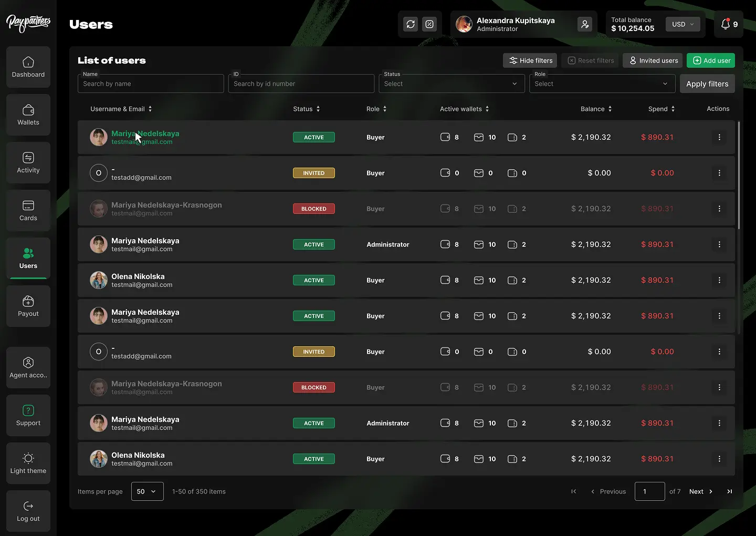The width and height of the screenshot is (756, 536).
Task: Log out from sidebar
Action: point(28,511)
